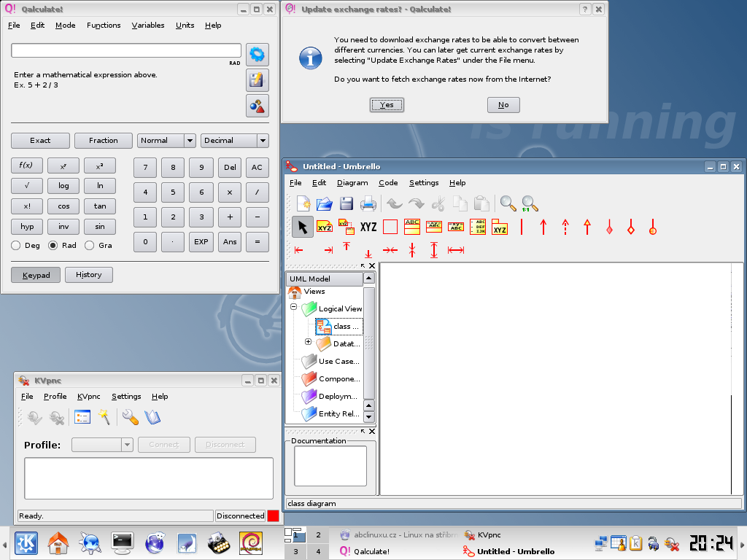Click the vertical double-arrow distribute icon
Screen dimensions: 747x560
tap(434, 250)
